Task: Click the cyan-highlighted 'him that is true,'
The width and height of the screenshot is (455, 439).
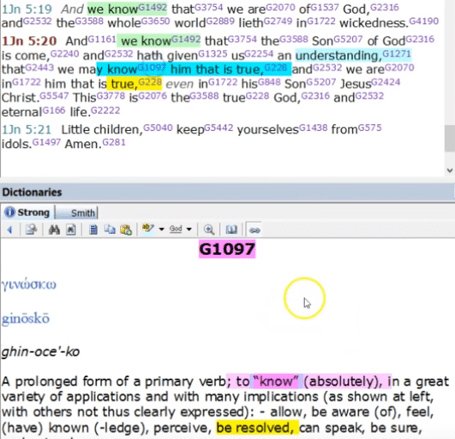Action: pos(217,70)
